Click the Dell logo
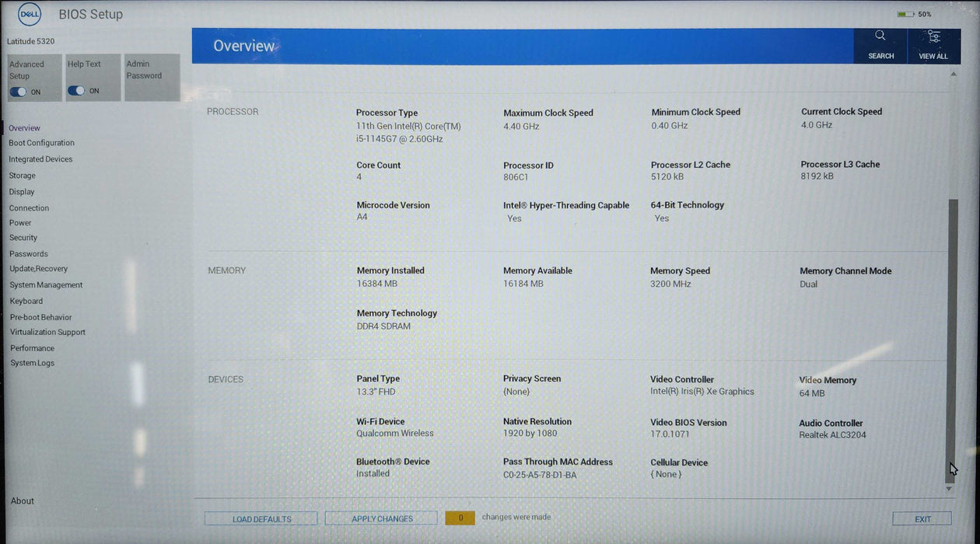Image resolution: width=980 pixels, height=544 pixels. [30, 13]
